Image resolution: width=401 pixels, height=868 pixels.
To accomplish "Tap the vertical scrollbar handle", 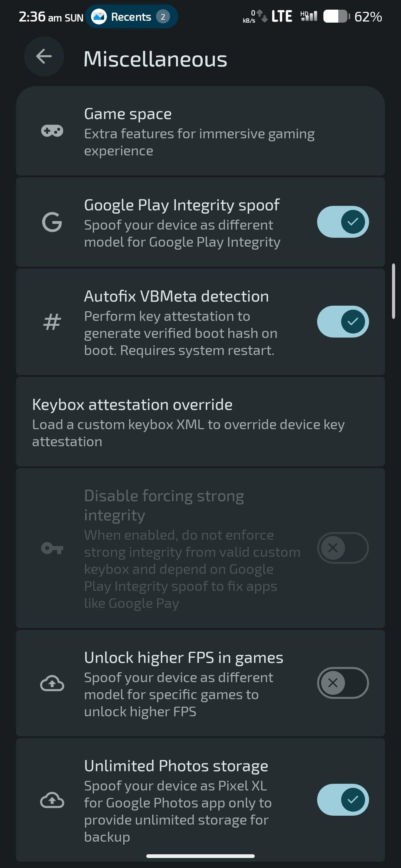I will pyautogui.click(x=394, y=291).
